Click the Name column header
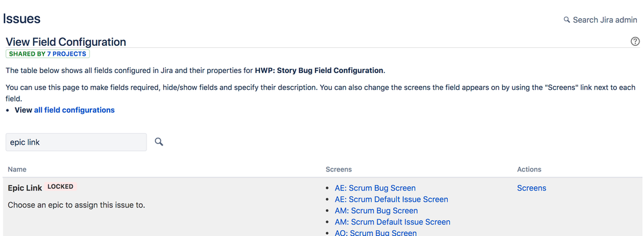 pyautogui.click(x=17, y=169)
